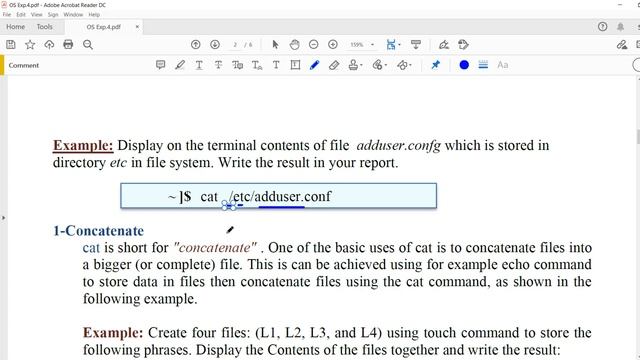Open the Aa text properties
Viewport: 640px width, 360px height.
tap(502, 65)
